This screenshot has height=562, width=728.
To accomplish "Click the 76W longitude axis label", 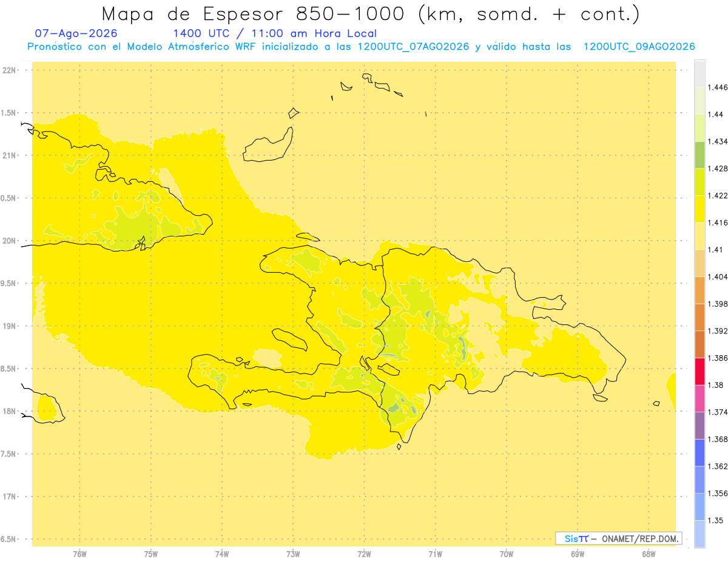I will tap(79, 554).
